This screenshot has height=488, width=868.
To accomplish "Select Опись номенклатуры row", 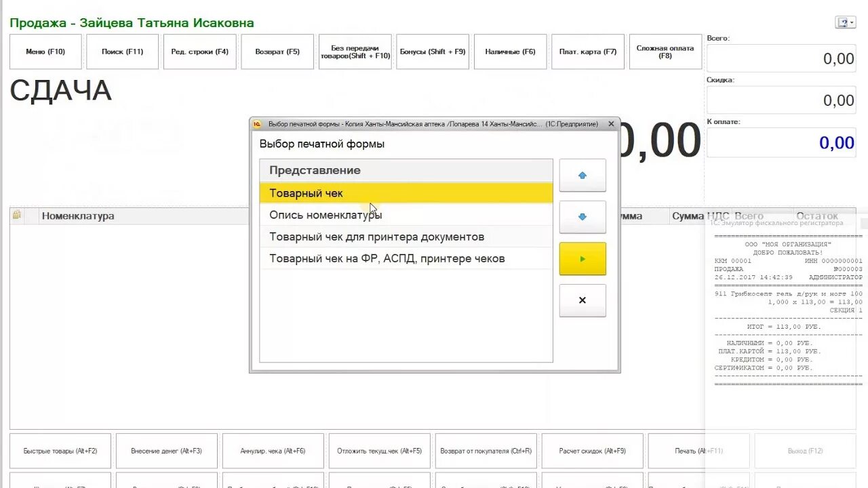I will [406, 215].
